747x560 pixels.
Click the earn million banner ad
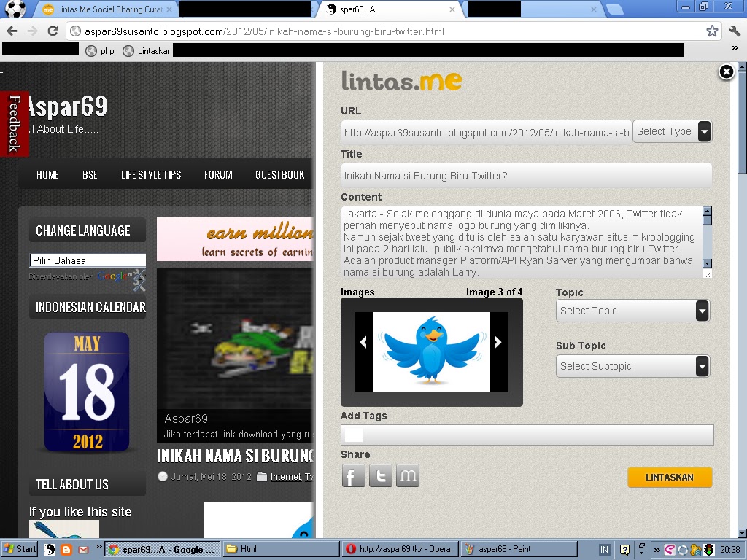coord(235,239)
